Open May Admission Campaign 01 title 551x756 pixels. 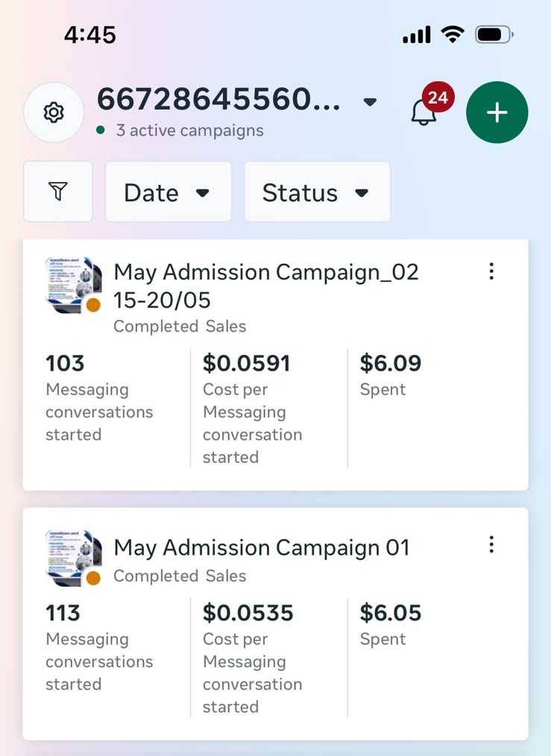[x=261, y=548]
